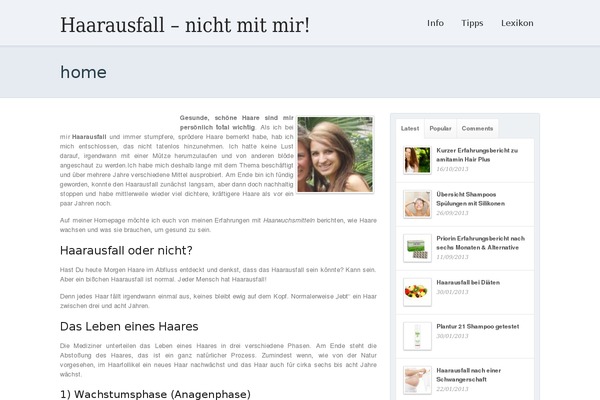Screen dimensions: 600x400
Task: Open the Übersicht Shampoos Spülungen mit Silikonen post
Action: (470, 199)
